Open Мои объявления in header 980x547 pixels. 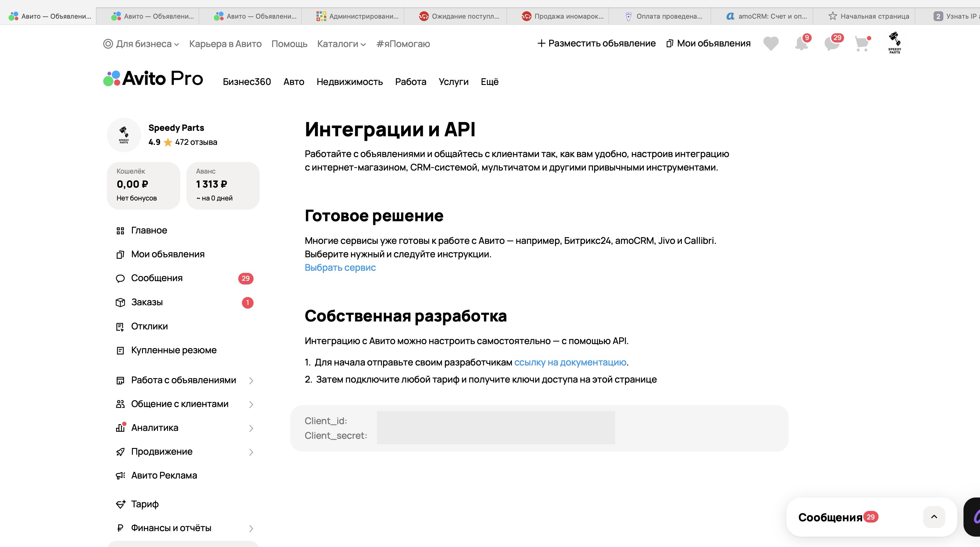click(x=708, y=43)
